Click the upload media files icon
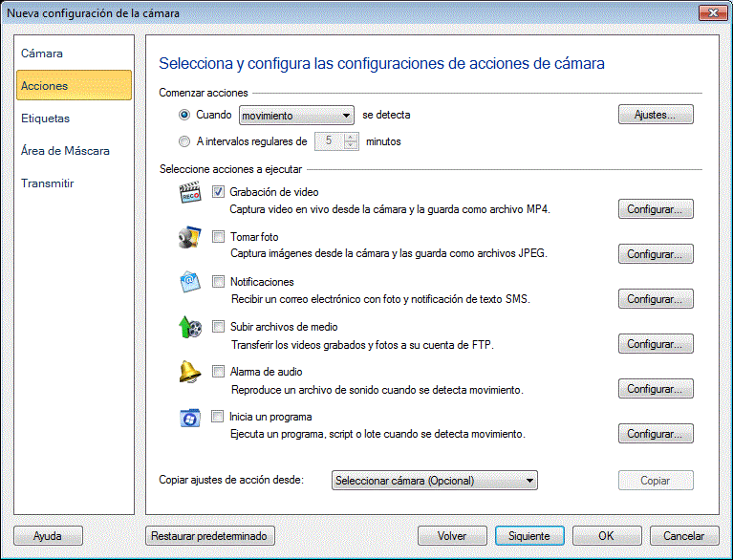733x560 pixels. click(x=189, y=329)
